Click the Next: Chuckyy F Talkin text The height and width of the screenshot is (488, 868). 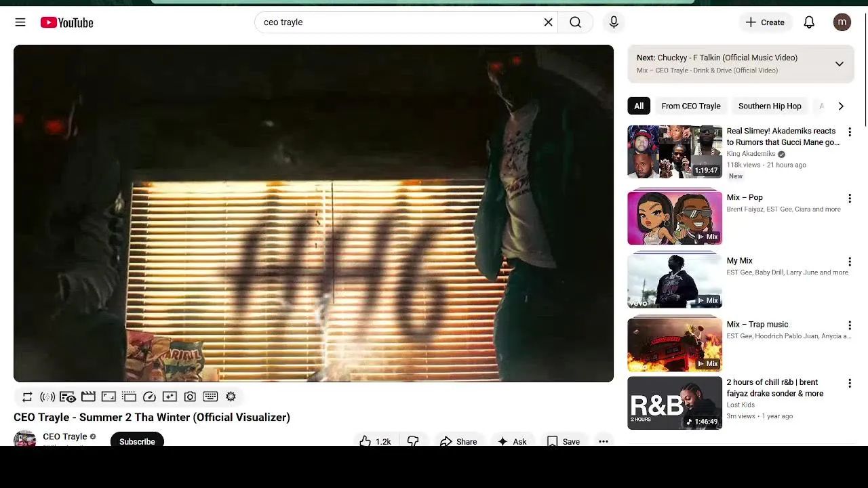coord(717,58)
